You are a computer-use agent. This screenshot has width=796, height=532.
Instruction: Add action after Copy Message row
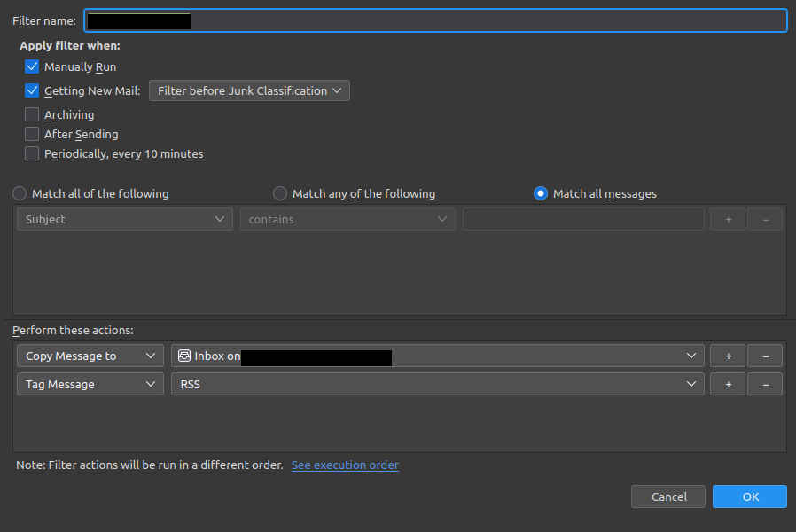pos(728,356)
